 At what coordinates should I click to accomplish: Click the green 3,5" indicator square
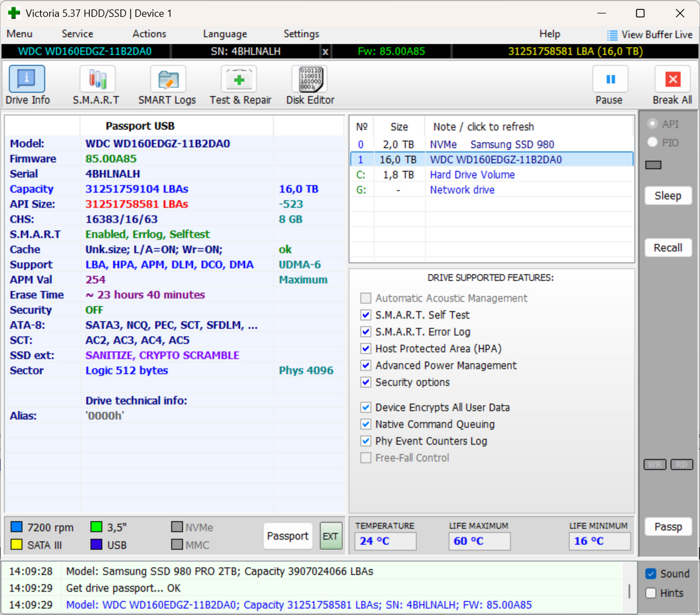[x=96, y=527]
